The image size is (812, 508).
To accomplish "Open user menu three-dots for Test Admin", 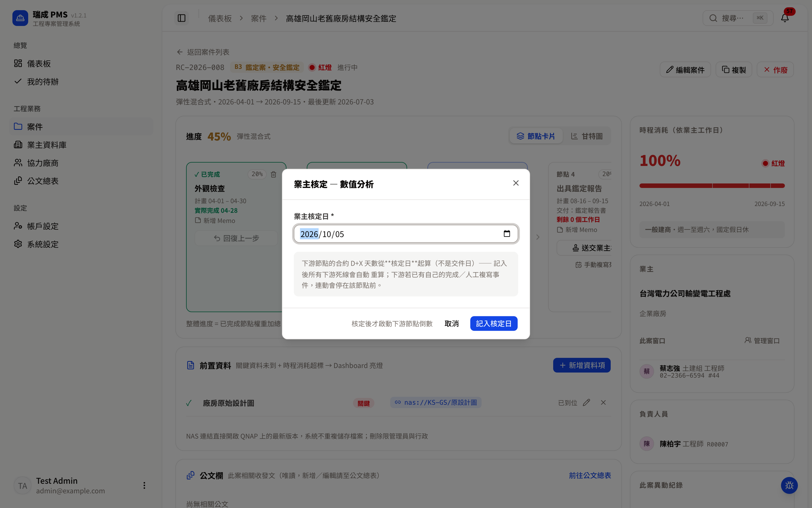I will [144, 485].
